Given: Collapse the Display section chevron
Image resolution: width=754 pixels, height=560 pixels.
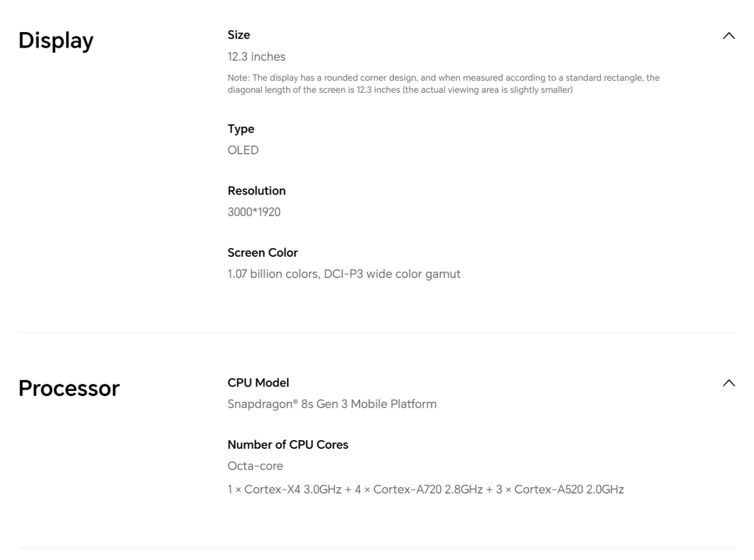Looking at the screenshot, I should [x=729, y=36].
